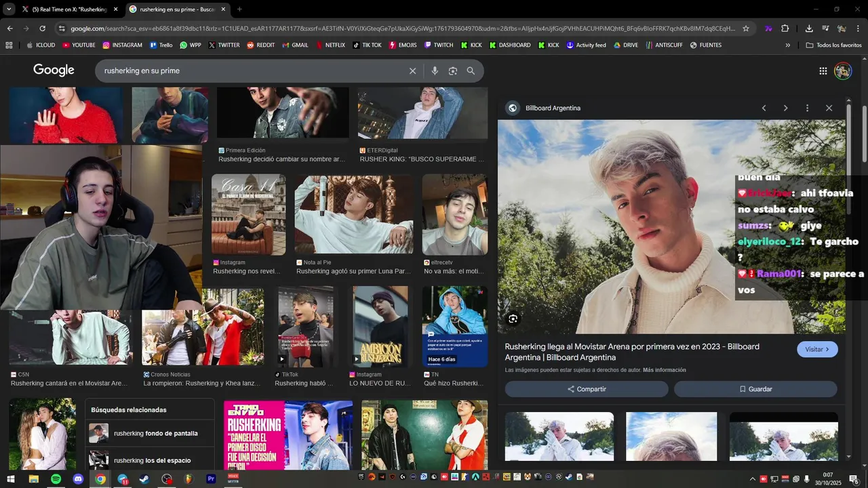Open the Google apps grid
The width and height of the screenshot is (868, 488).
coord(823,70)
